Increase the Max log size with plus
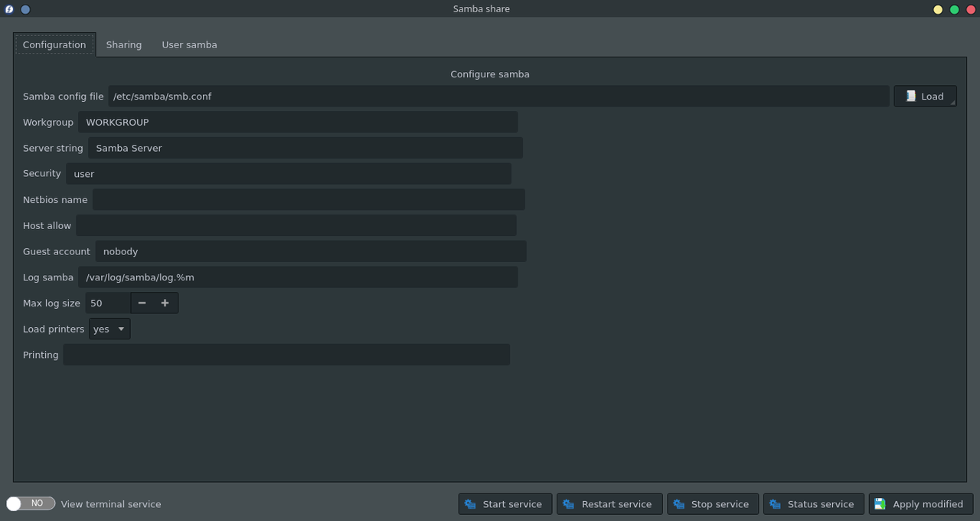Image resolution: width=980 pixels, height=521 pixels. 165,303
